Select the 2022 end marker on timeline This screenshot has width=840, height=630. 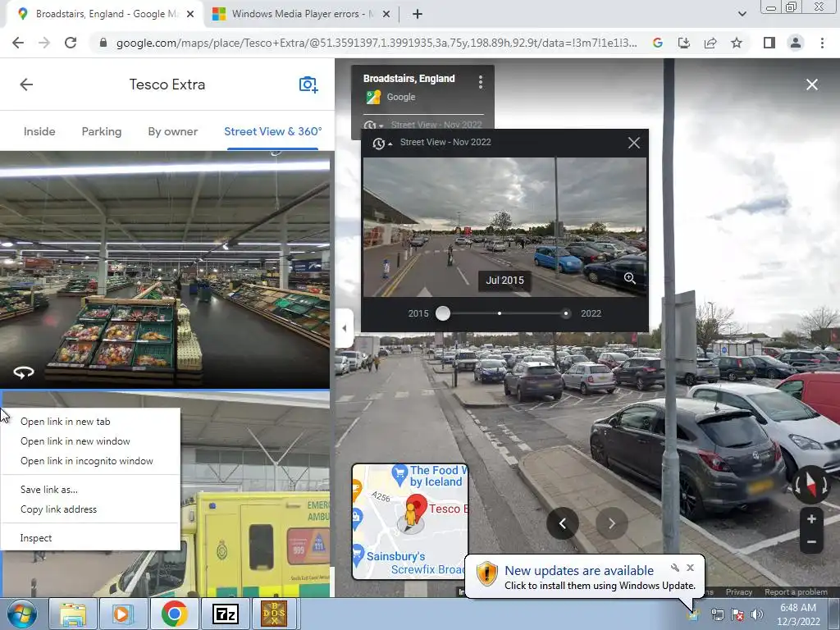(x=566, y=313)
